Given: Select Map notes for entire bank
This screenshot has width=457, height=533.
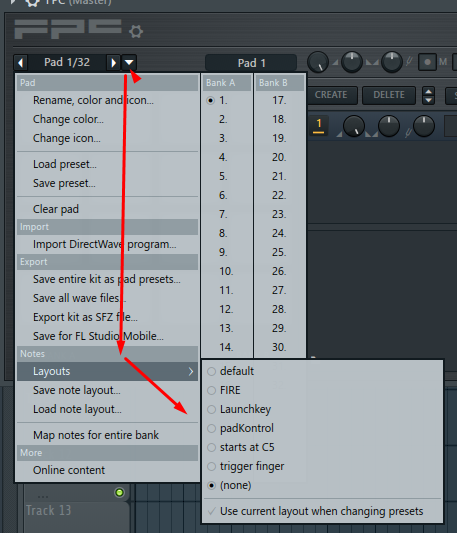Looking at the screenshot, I should [x=96, y=435].
